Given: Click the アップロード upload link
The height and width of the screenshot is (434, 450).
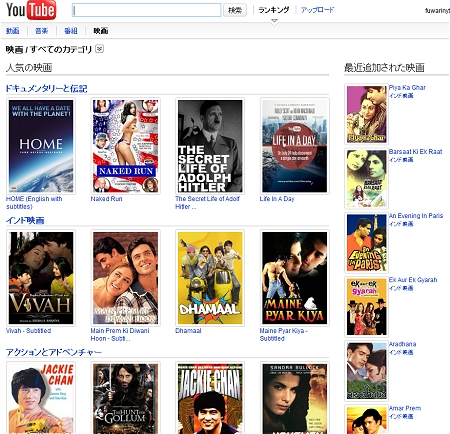Looking at the screenshot, I should 317,10.
